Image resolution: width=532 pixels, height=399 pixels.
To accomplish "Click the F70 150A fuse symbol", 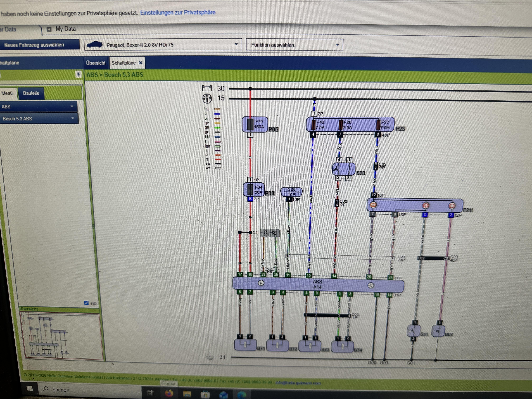I will [255, 124].
